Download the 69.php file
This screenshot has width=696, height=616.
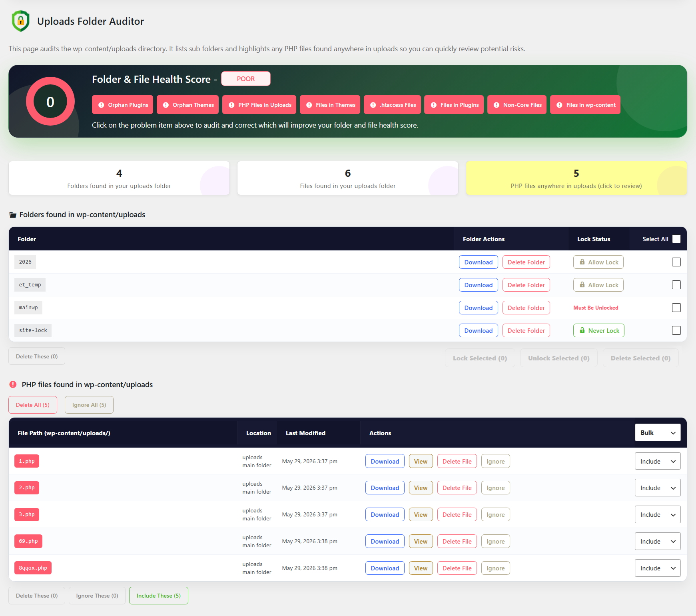click(385, 541)
